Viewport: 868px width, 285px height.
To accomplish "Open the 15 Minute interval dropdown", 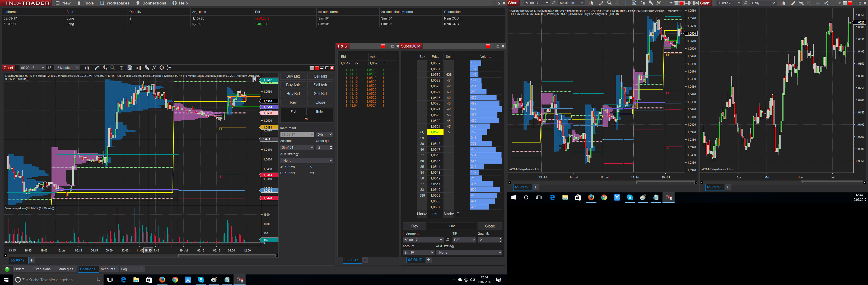I will [x=67, y=68].
